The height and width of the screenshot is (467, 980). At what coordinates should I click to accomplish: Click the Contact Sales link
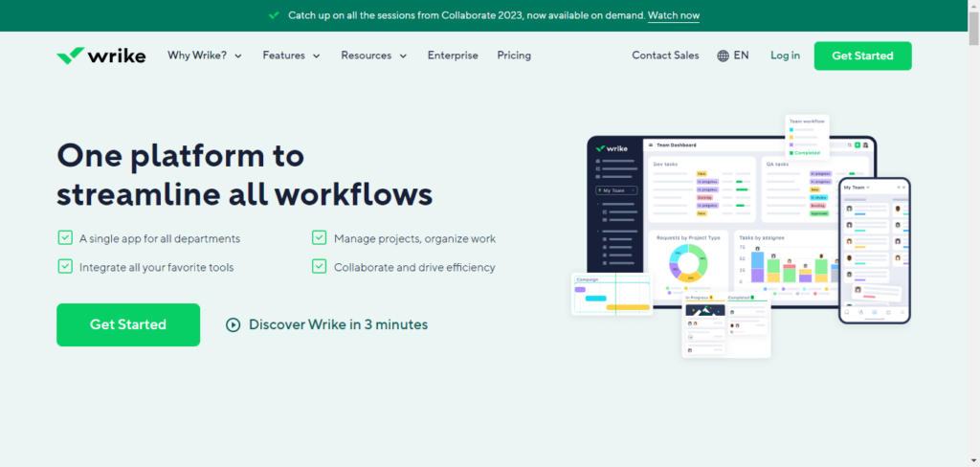pyautogui.click(x=665, y=56)
